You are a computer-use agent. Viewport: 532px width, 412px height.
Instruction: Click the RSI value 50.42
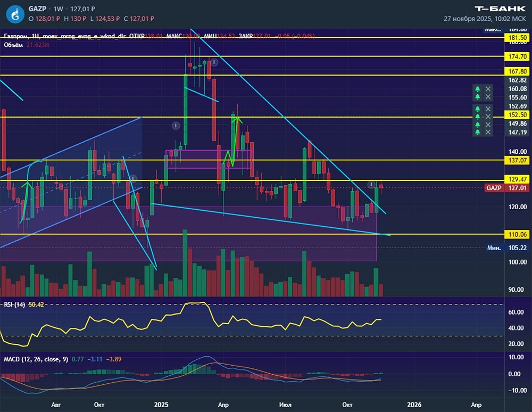coord(36,304)
